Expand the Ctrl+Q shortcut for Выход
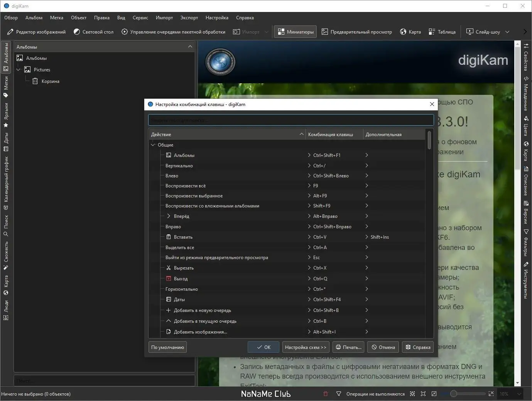Screen dimensions: 532x401 point(309,279)
